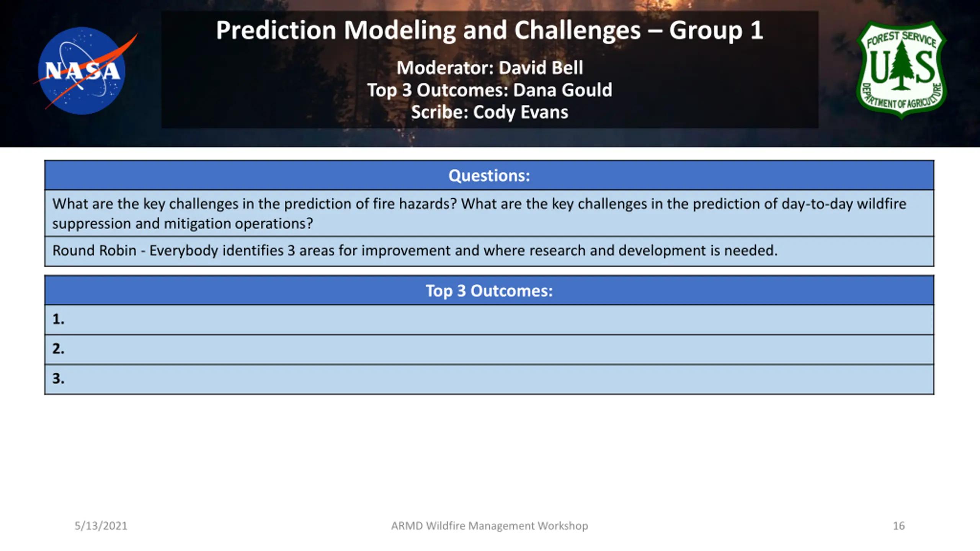This screenshot has height=551, width=980.
Task: Click into outcome row number 1
Action: [x=489, y=320]
